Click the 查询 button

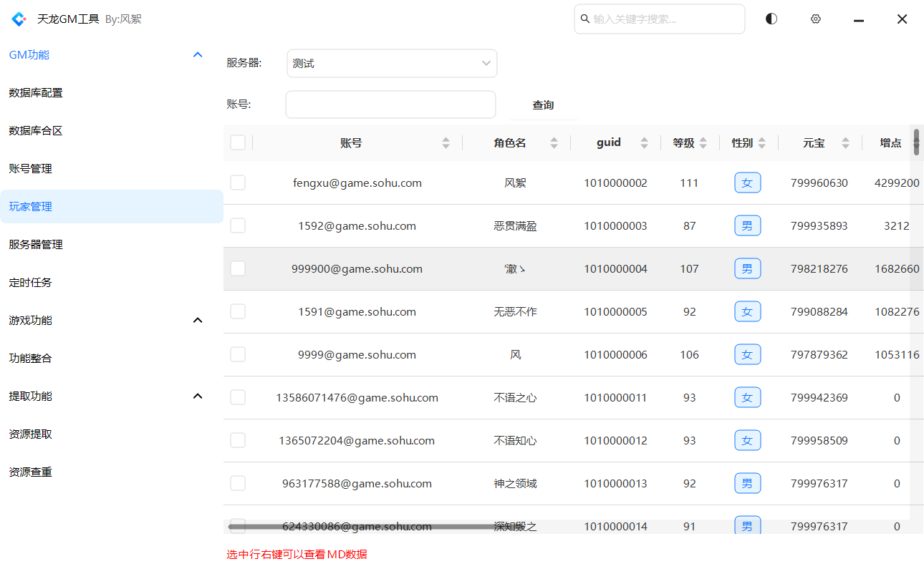coord(543,105)
